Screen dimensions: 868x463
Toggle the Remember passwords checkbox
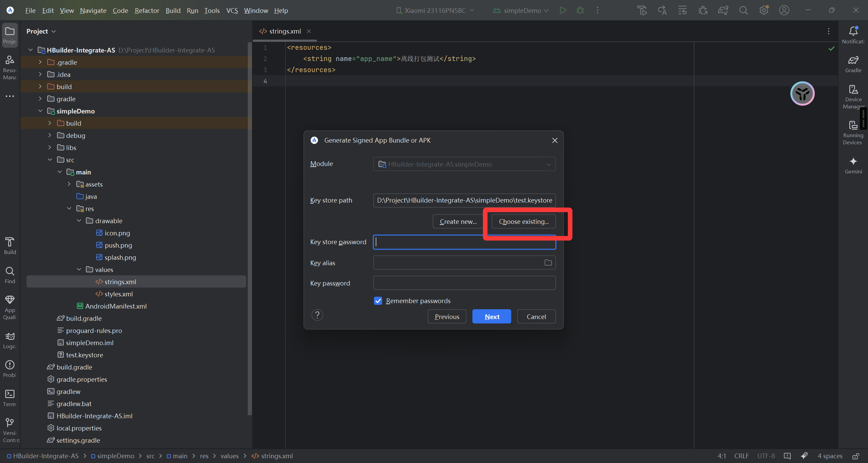click(x=378, y=301)
